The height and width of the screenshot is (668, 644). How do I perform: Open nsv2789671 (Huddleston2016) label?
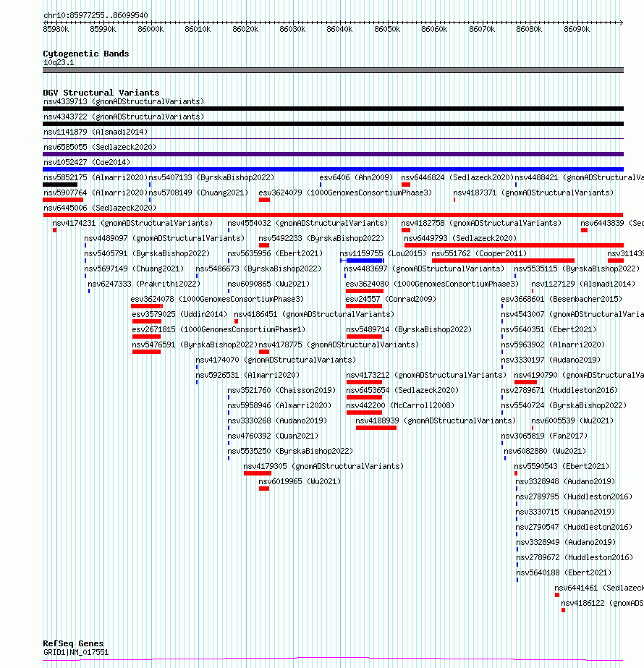click(x=559, y=390)
